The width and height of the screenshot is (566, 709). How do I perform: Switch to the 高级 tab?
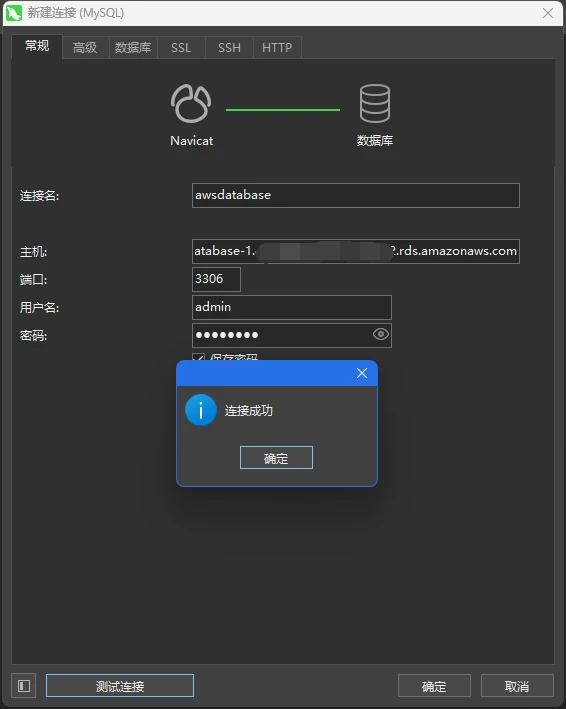click(x=85, y=47)
